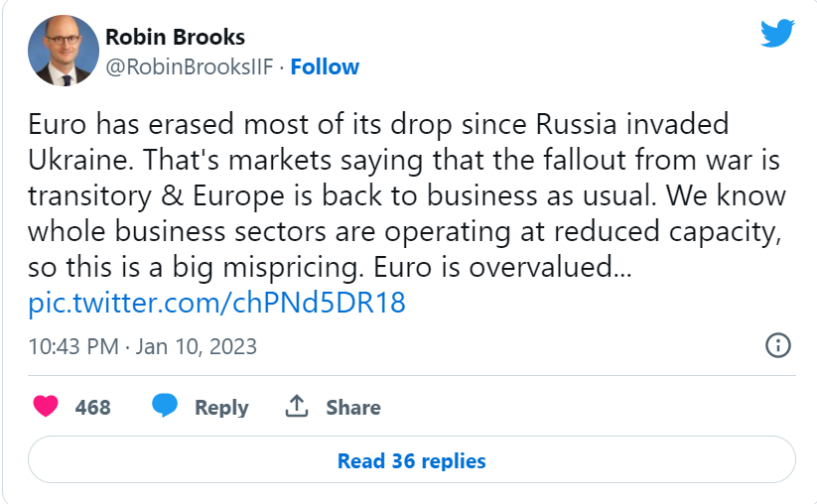The height and width of the screenshot is (504, 817).
Task: Click the Robin Brooks display name
Action: pos(175,38)
